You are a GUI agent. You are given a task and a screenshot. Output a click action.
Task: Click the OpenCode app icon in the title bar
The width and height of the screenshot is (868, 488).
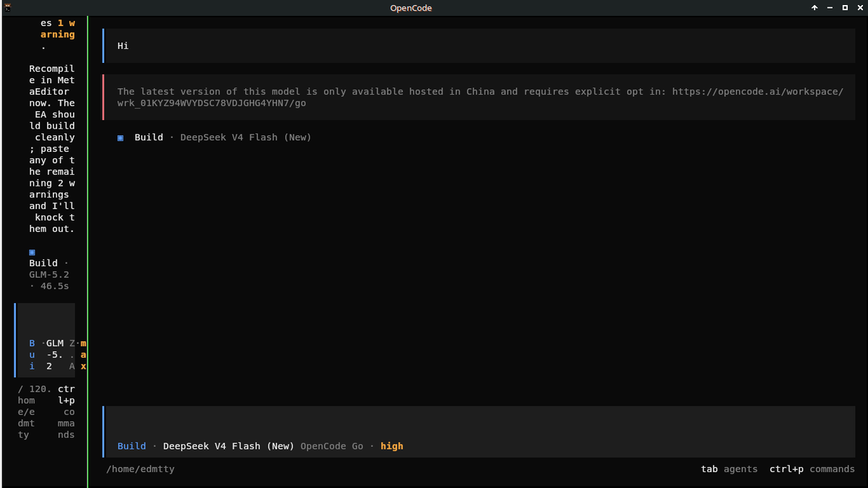[7, 7]
